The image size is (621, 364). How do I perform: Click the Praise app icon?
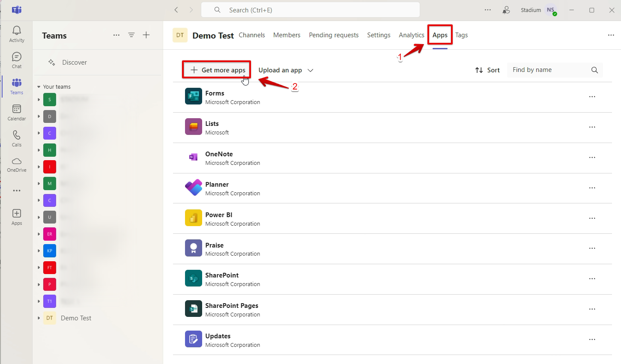(194, 248)
